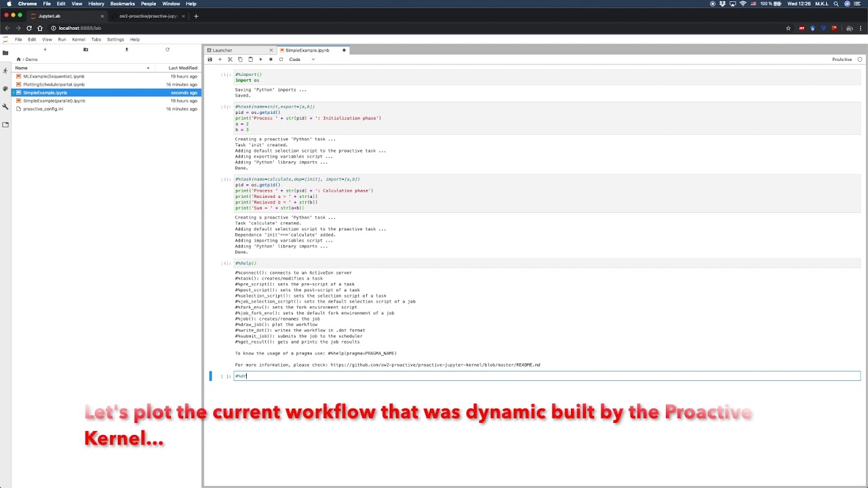Create a new folder in the file browser
868x488 pixels.
click(x=85, y=49)
